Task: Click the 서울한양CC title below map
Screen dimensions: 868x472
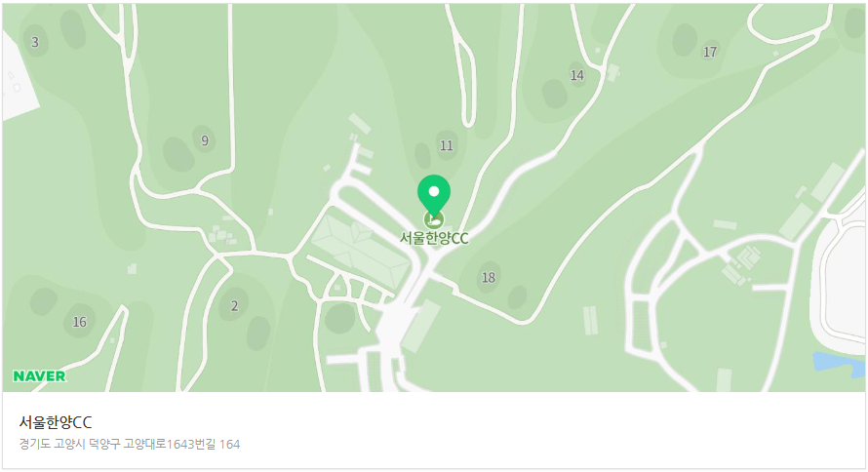Action: click(x=56, y=422)
